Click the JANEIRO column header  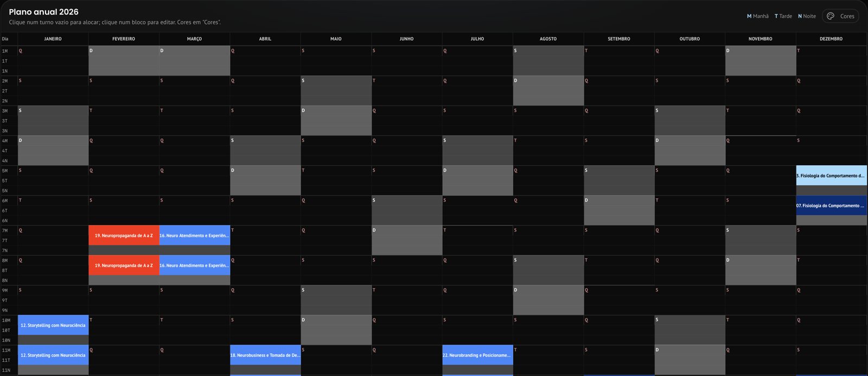coord(53,39)
